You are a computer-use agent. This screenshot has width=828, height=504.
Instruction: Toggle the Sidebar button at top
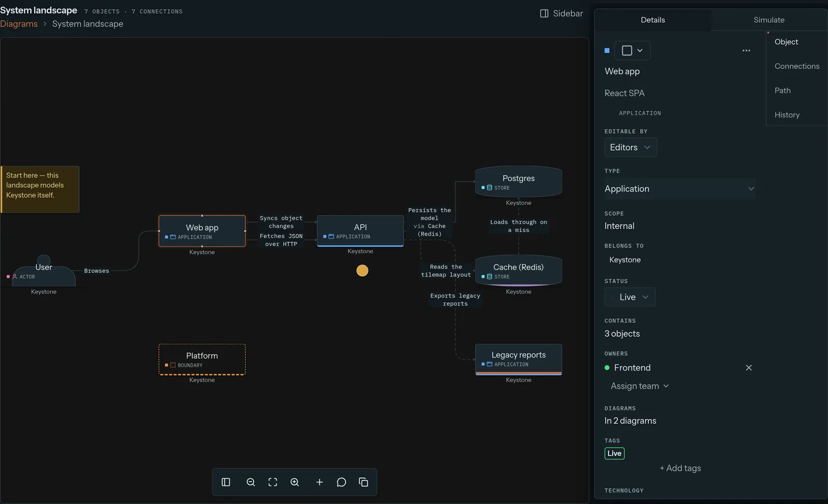click(561, 13)
